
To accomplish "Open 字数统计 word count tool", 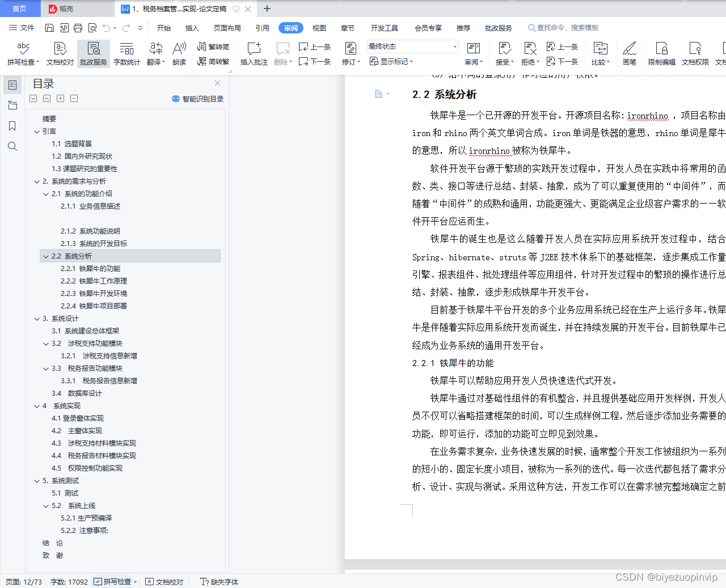I will (x=127, y=54).
